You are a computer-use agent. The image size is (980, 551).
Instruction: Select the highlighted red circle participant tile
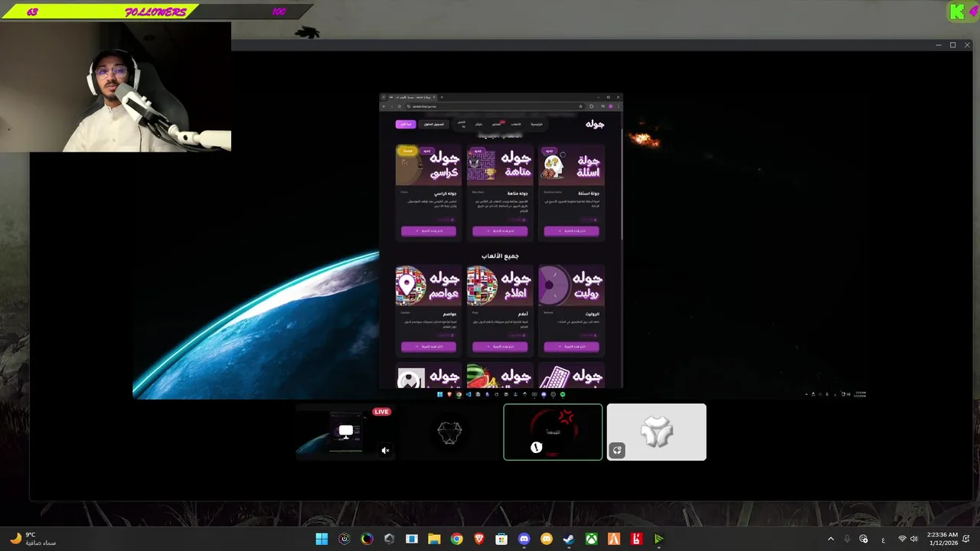coord(553,432)
